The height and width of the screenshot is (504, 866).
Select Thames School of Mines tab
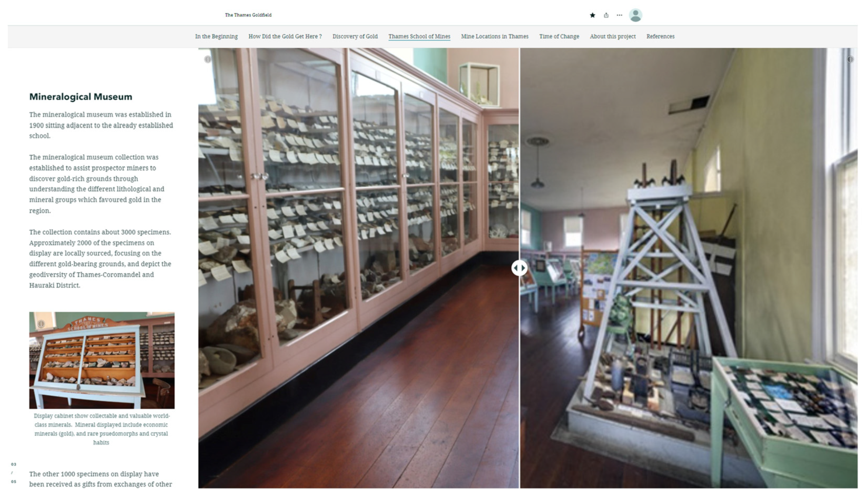click(x=419, y=36)
